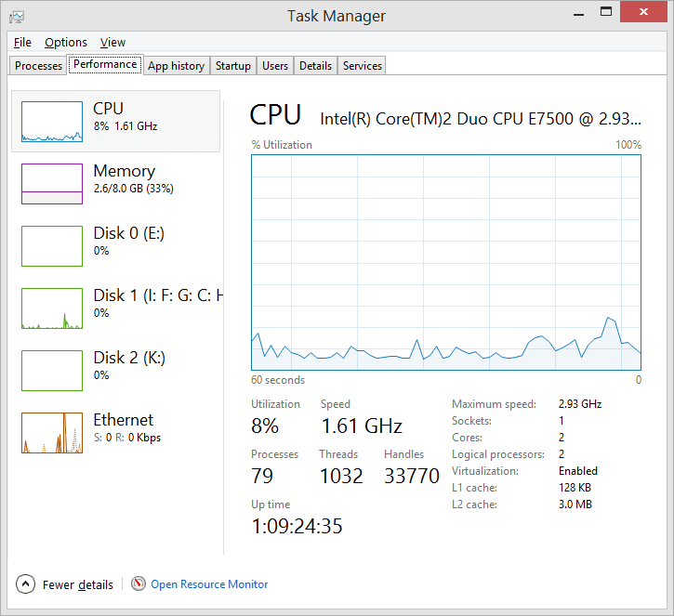The width and height of the screenshot is (674, 616).
Task: Switch to the Details tab
Action: 315,66
